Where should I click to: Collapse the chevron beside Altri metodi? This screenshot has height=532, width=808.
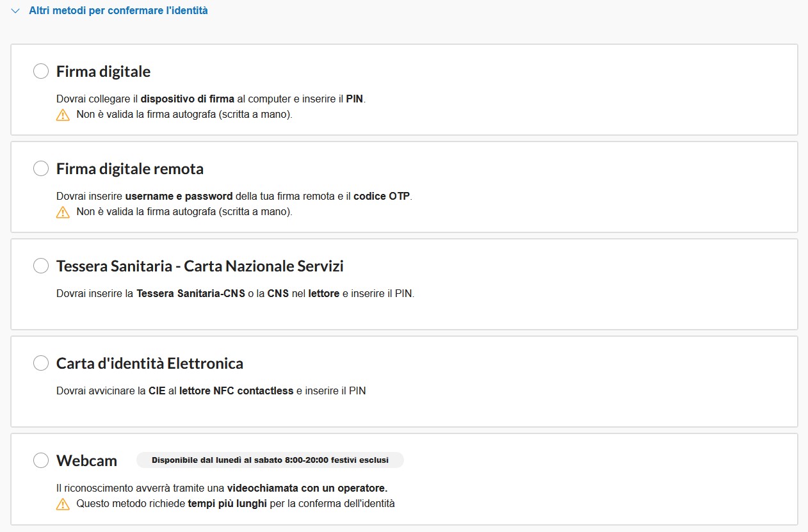click(x=15, y=11)
